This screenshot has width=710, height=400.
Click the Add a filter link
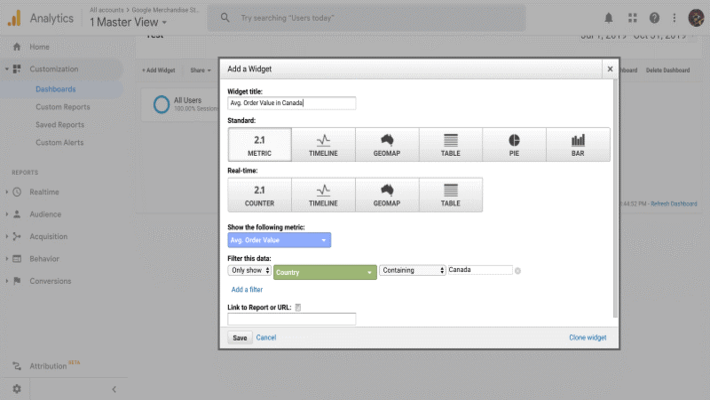pyautogui.click(x=247, y=289)
